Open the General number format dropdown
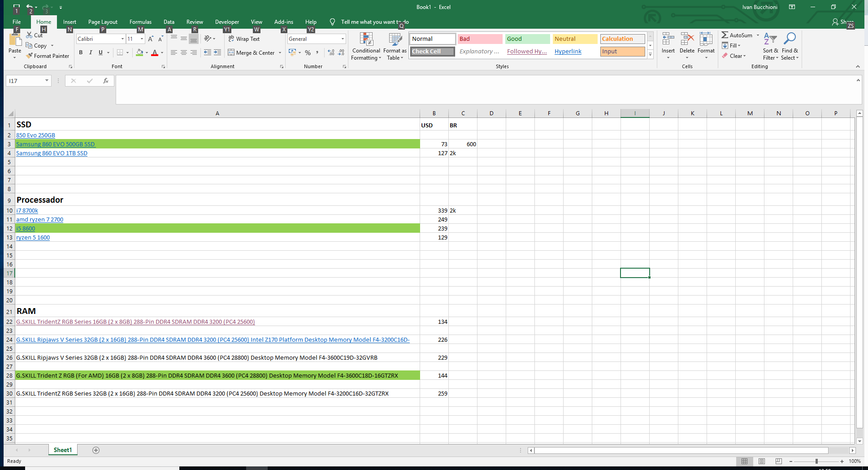Image resolution: width=868 pixels, height=470 pixels. pos(343,39)
